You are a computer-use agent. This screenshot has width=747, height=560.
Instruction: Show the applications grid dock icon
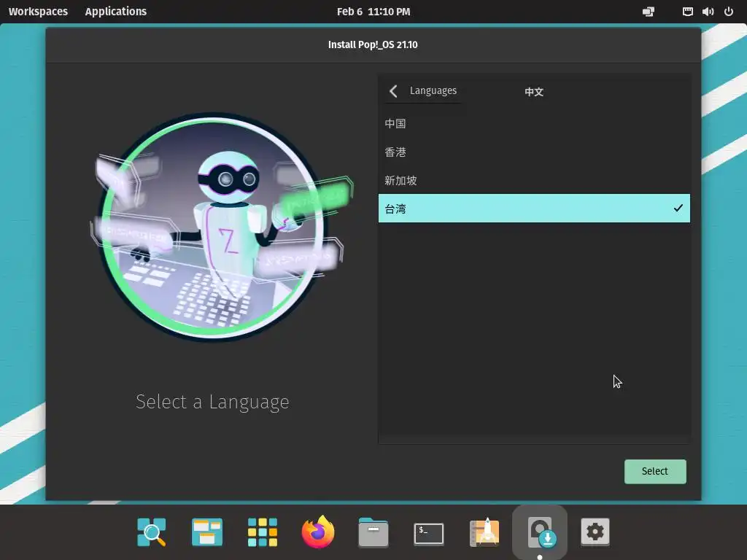pyautogui.click(x=263, y=532)
